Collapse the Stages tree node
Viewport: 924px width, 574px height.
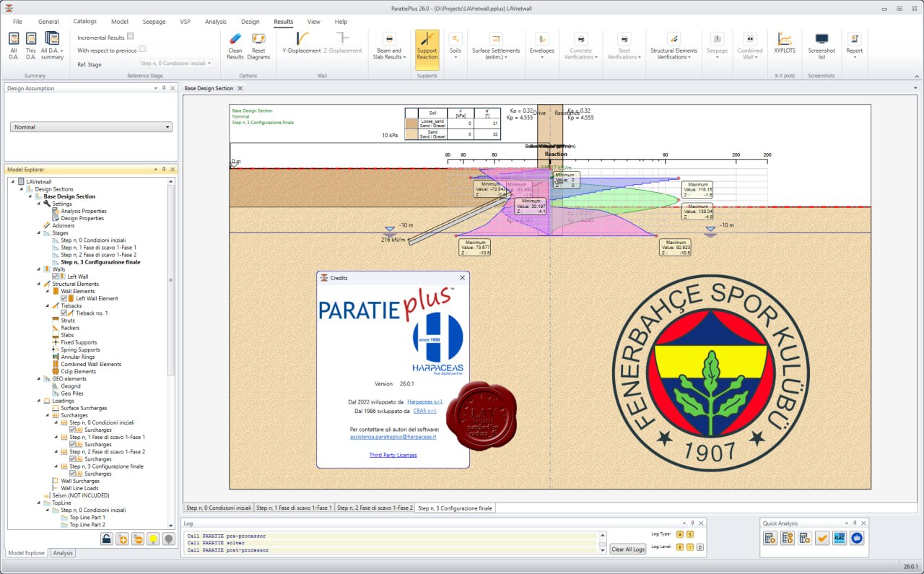tap(39, 233)
